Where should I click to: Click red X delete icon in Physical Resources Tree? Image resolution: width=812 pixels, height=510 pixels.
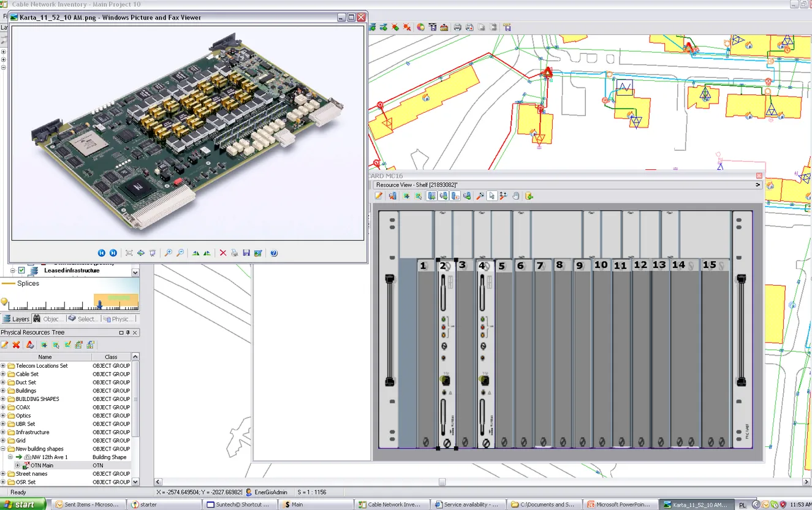click(x=17, y=345)
